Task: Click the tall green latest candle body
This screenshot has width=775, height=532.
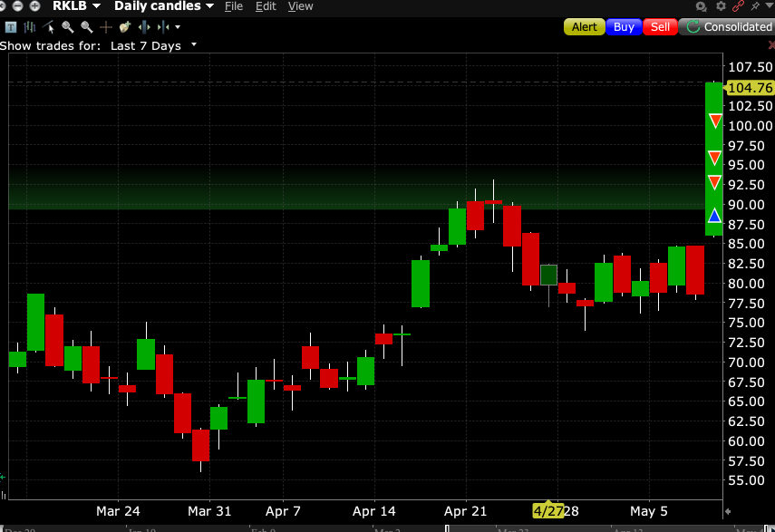Action: coord(713,159)
